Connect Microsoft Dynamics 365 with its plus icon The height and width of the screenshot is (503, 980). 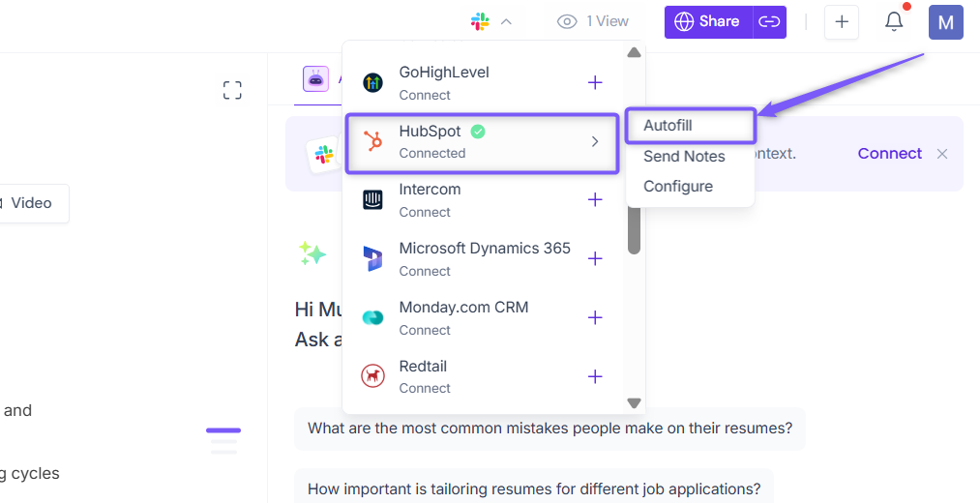click(595, 258)
